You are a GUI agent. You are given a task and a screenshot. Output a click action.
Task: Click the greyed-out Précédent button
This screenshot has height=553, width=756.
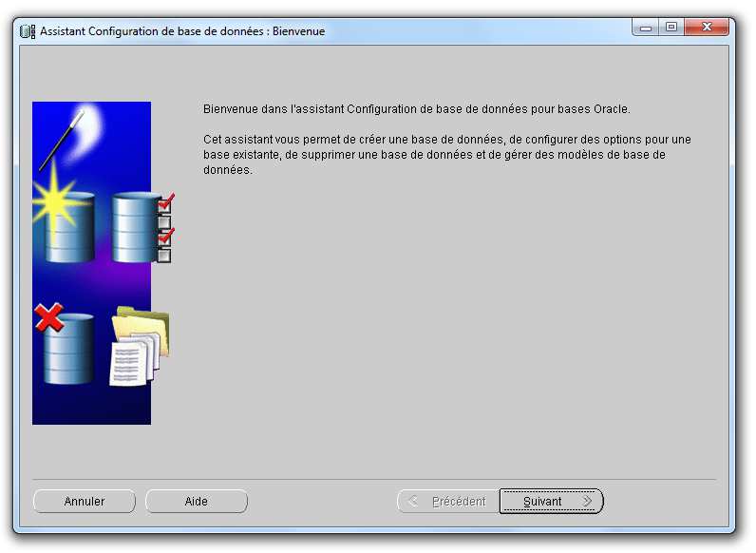[447, 502]
